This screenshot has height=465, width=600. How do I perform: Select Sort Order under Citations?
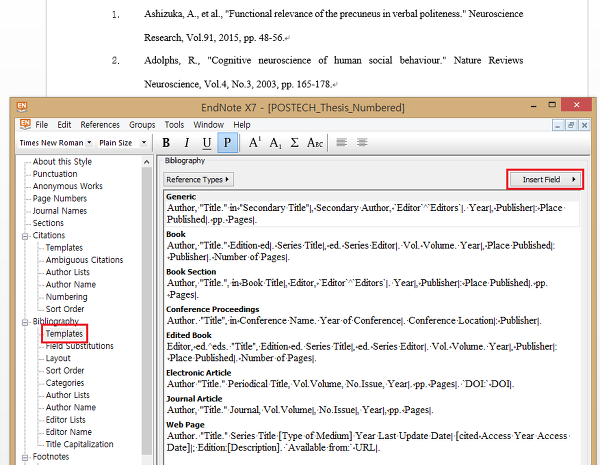click(x=65, y=309)
